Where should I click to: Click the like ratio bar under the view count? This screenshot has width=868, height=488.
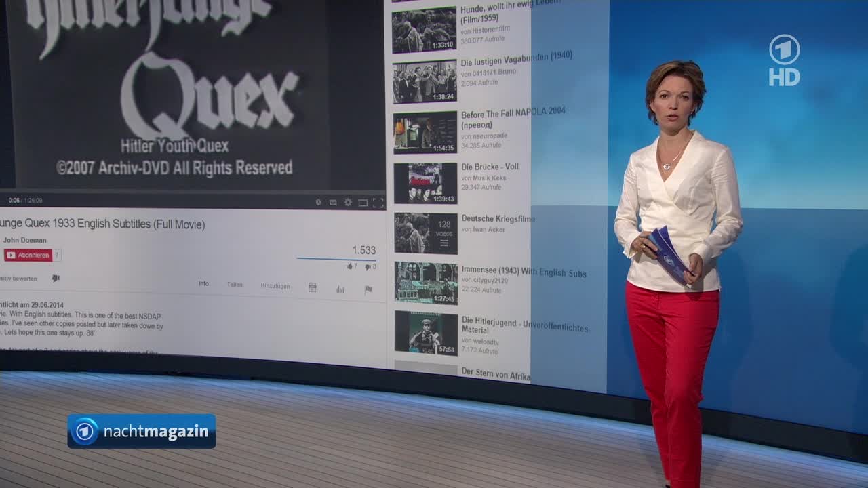point(336,259)
